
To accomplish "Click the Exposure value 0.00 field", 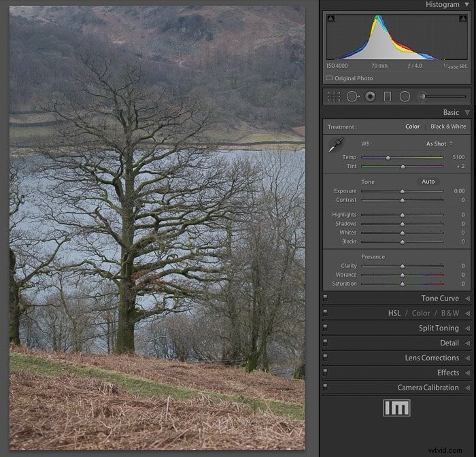I will 459,191.
